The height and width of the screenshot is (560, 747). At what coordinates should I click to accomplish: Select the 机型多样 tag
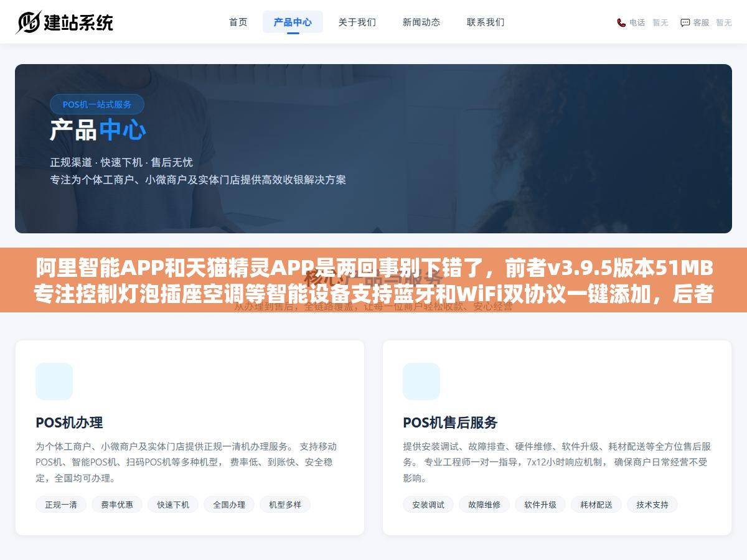point(285,505)
